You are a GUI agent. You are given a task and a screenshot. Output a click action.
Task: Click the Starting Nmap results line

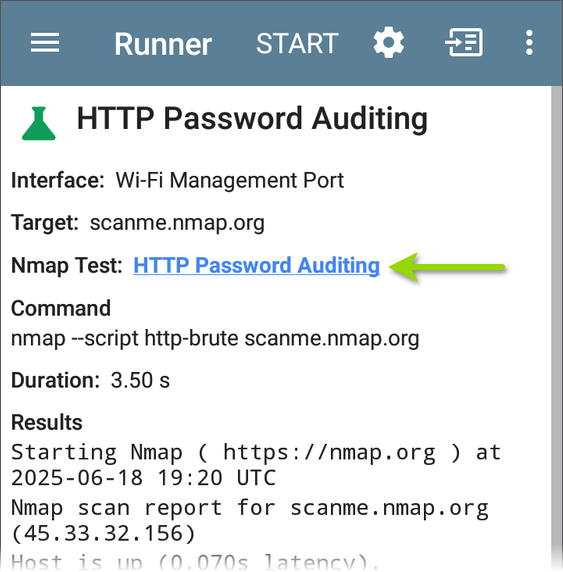click(x=255, y=465)
